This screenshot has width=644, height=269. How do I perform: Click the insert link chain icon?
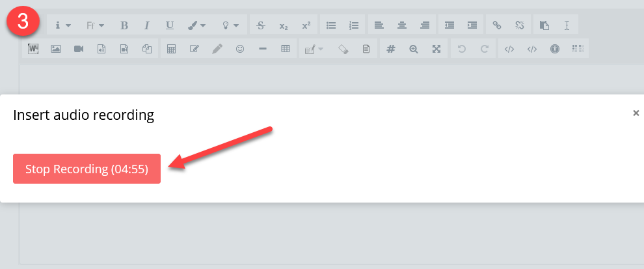point(497,25)
